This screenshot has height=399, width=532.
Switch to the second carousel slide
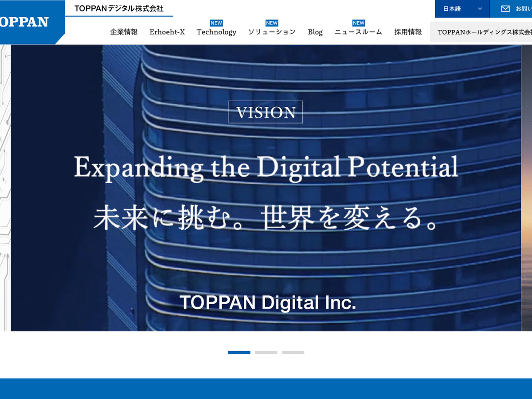click(266, 352)
